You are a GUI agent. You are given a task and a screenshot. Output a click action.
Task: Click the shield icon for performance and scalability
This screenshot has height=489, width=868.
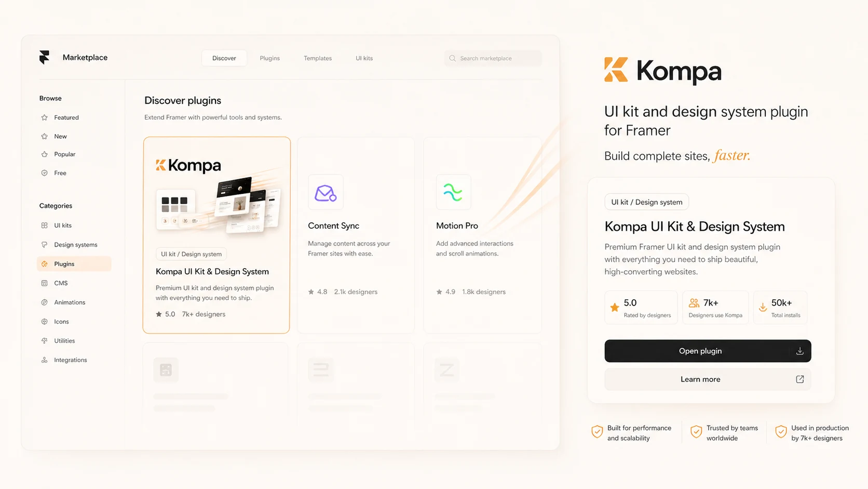[597, 432]
